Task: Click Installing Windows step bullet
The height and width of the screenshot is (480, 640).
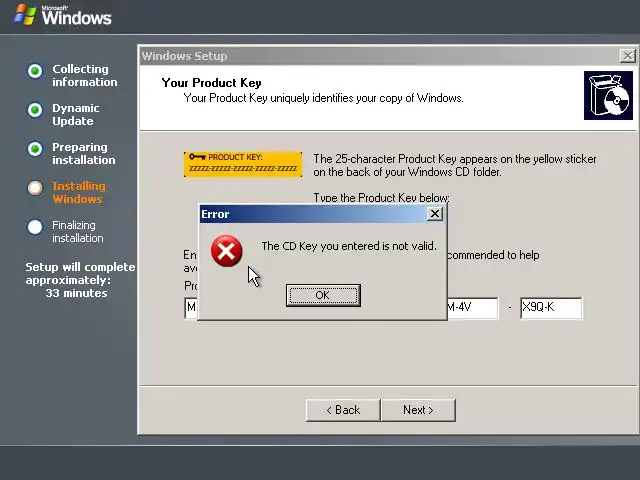Action: click(35, 188)
